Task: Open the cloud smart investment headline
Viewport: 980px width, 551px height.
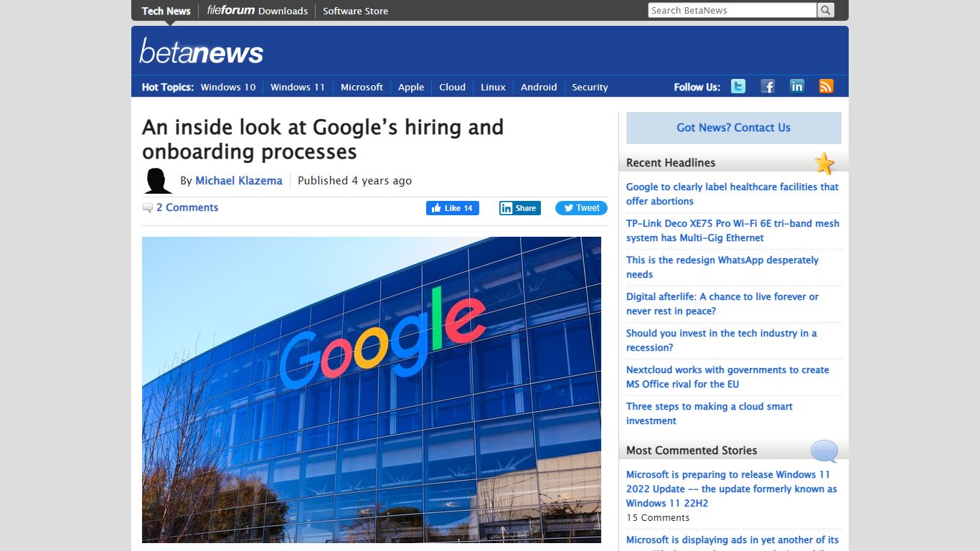Action: tap(710, 413)
